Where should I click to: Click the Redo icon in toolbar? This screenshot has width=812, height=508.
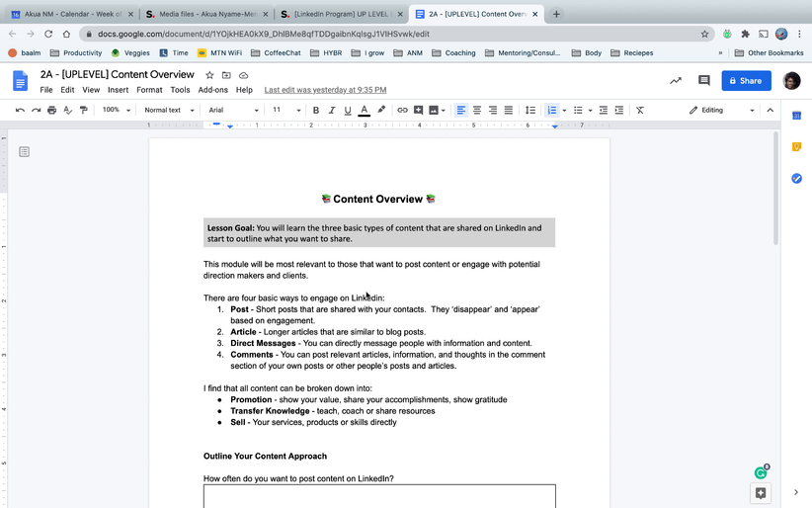tap(36, 110)
